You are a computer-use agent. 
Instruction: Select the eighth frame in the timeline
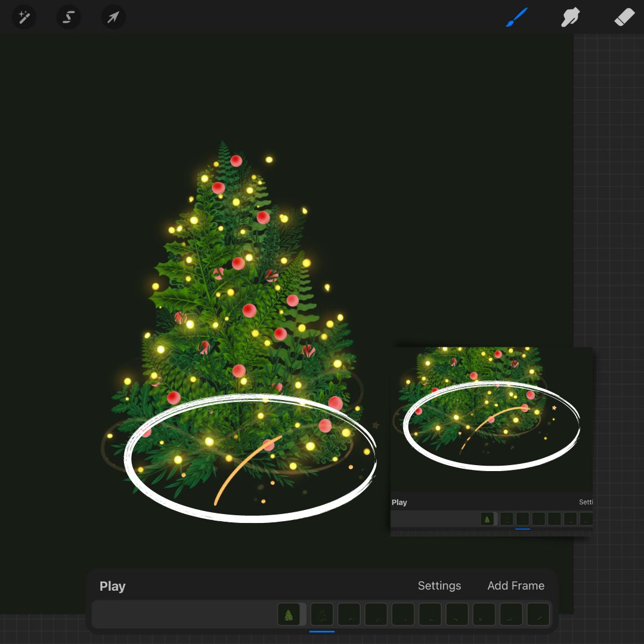pyautogui.click(x=484, y=614)
